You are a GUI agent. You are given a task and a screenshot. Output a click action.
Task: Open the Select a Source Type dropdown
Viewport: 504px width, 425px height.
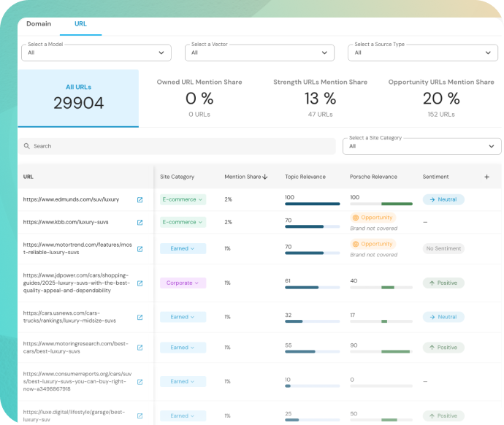point(423,53)
